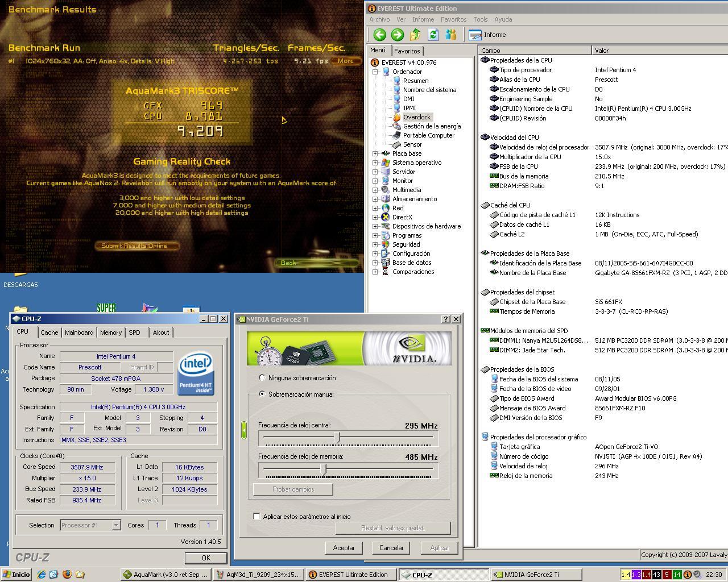Switch to the Mainboard tab in CPU-Z
Screen dimensions: 728x582
(x=79, y=332)
